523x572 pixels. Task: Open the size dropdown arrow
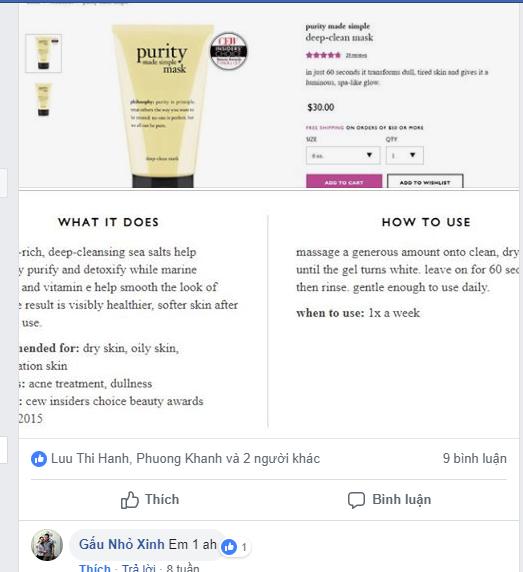click(x=369, y=155)
